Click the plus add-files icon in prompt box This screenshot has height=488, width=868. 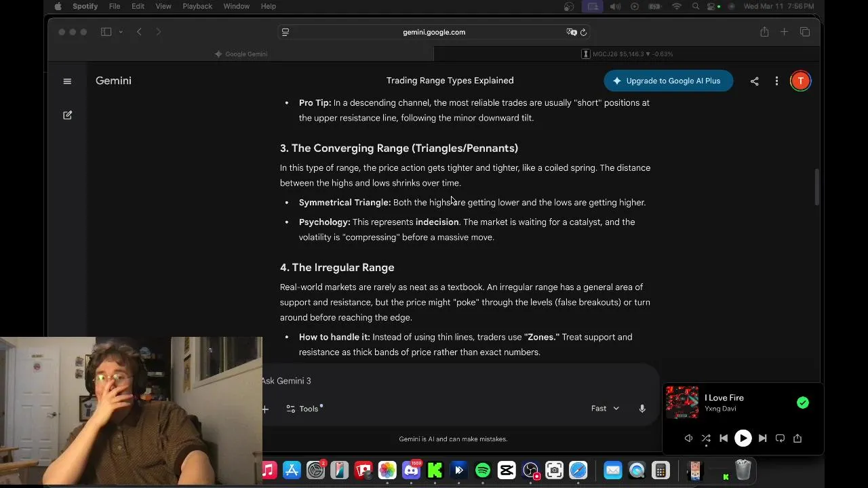pos(265,409)
